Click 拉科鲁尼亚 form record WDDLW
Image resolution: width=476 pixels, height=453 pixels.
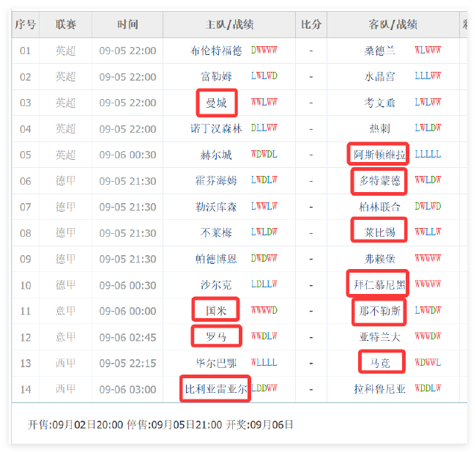pyautogui.click(x=428, y=388)
